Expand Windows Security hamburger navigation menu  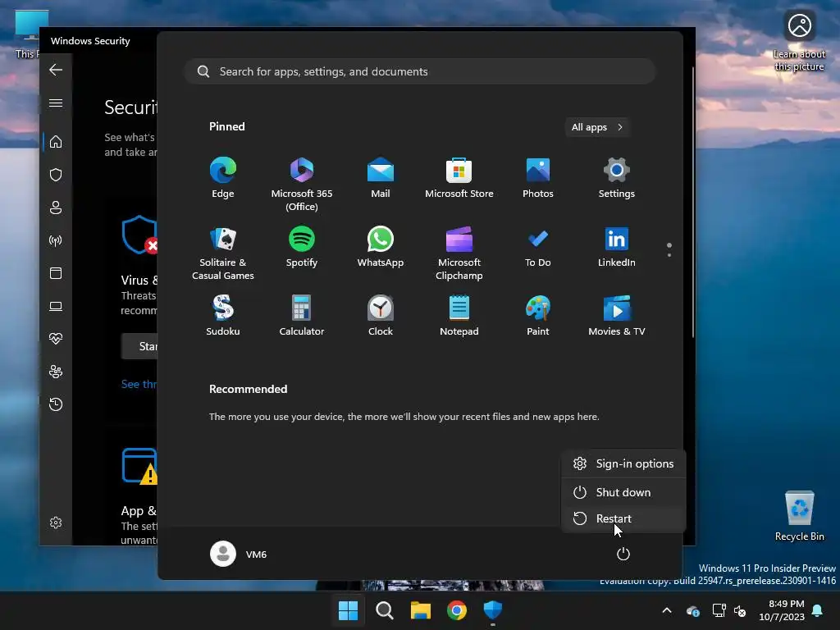(x=56, y=103)
